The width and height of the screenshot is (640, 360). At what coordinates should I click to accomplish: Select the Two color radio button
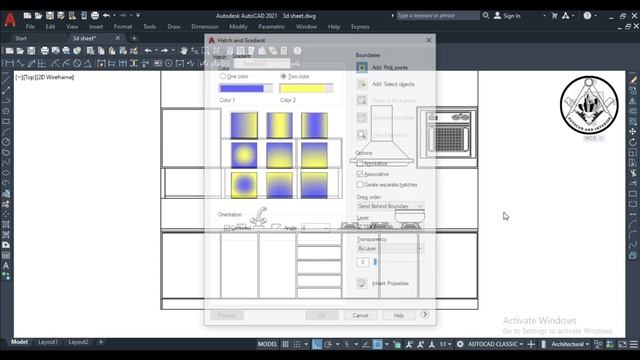tap(283, 76)
